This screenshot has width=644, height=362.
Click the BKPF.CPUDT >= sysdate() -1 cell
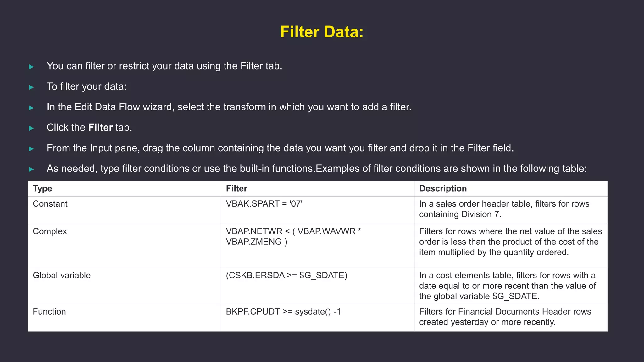pos(318,318)
